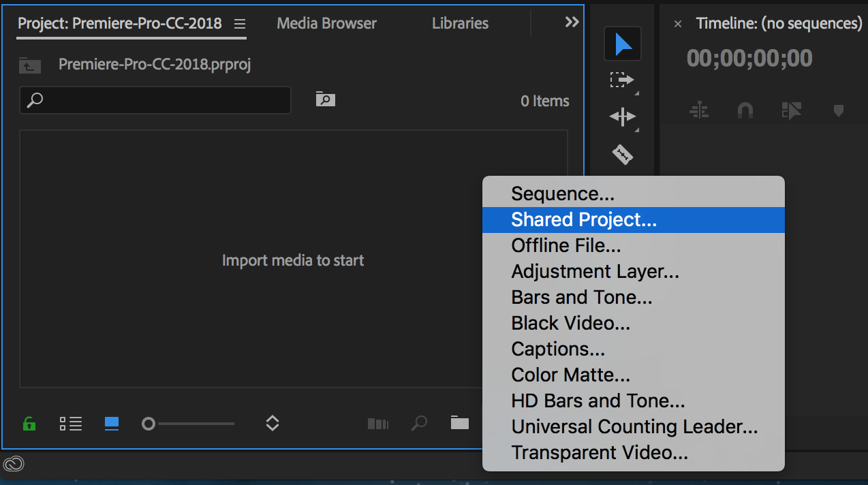Create a New Bin with folder icon
The width and height of the screenshot is (868, 485).
(x=460, y=423)
